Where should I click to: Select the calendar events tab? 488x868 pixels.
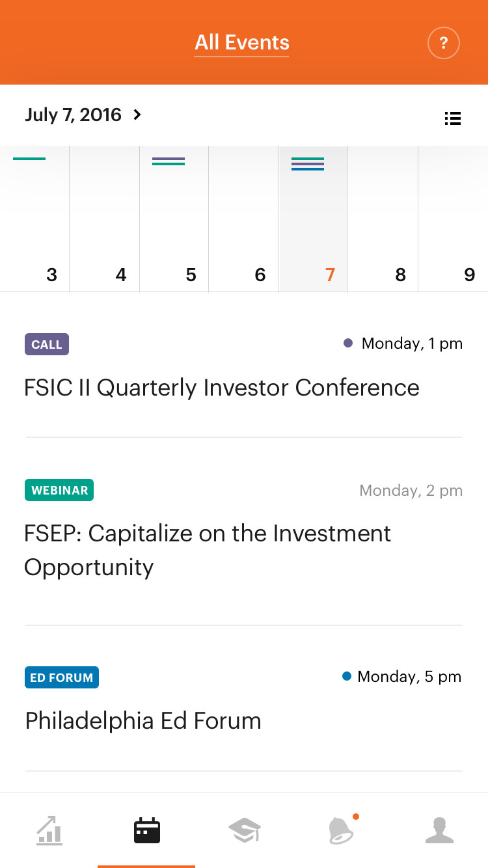coord(146,831)
